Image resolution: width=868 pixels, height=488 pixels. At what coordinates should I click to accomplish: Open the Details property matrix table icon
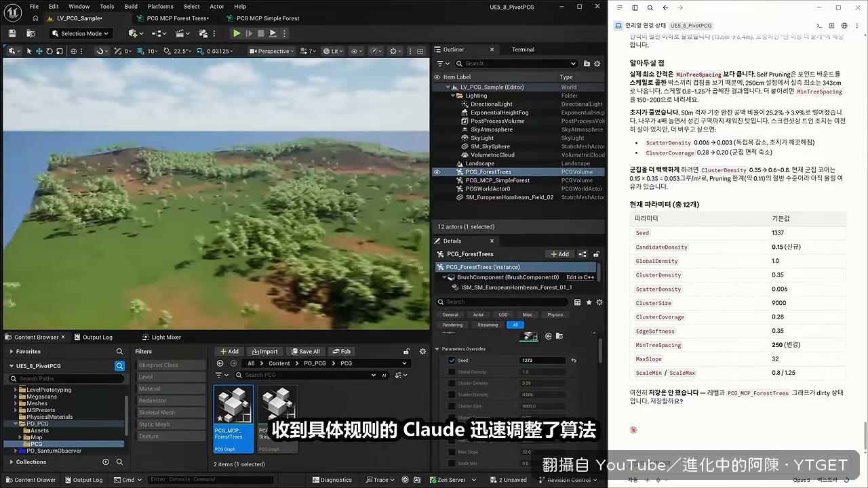577,302
